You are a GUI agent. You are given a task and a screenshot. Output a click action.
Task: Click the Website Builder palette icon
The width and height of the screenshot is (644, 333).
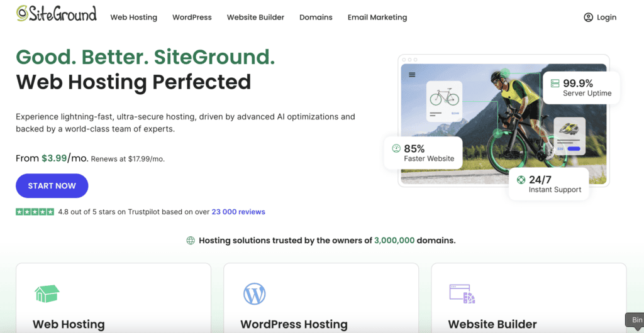[x=462, y=293]
